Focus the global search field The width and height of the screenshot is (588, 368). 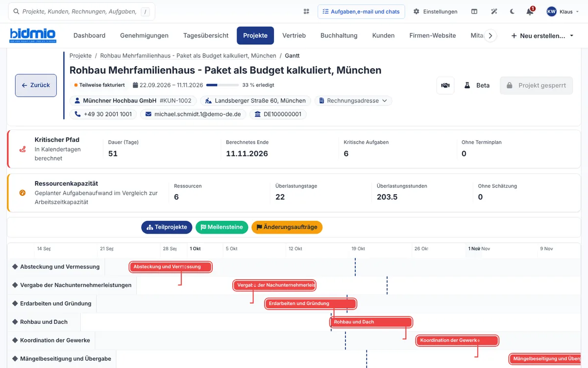(x=82, y=11)
